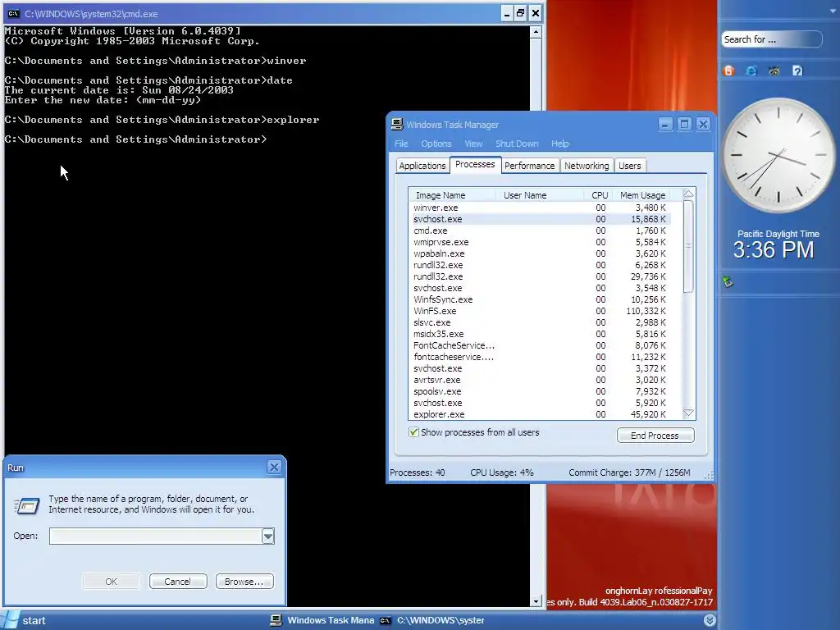Image resolution: width=840 pixels, height=630 pixels.
Task: Switch to the Performance tab
Action: tap(529, 166)
